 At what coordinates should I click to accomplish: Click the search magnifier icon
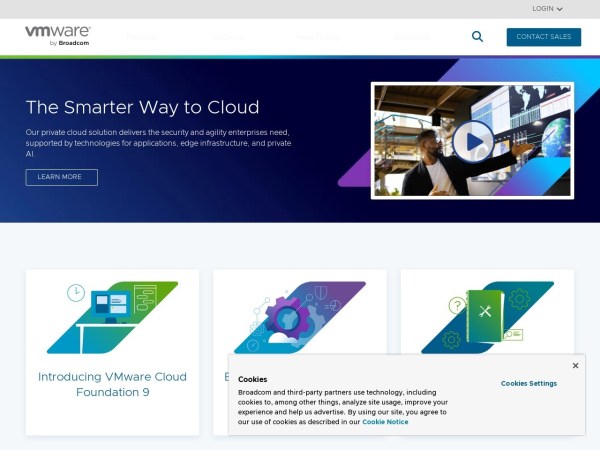pyautogui.click(x=477, y=37)
